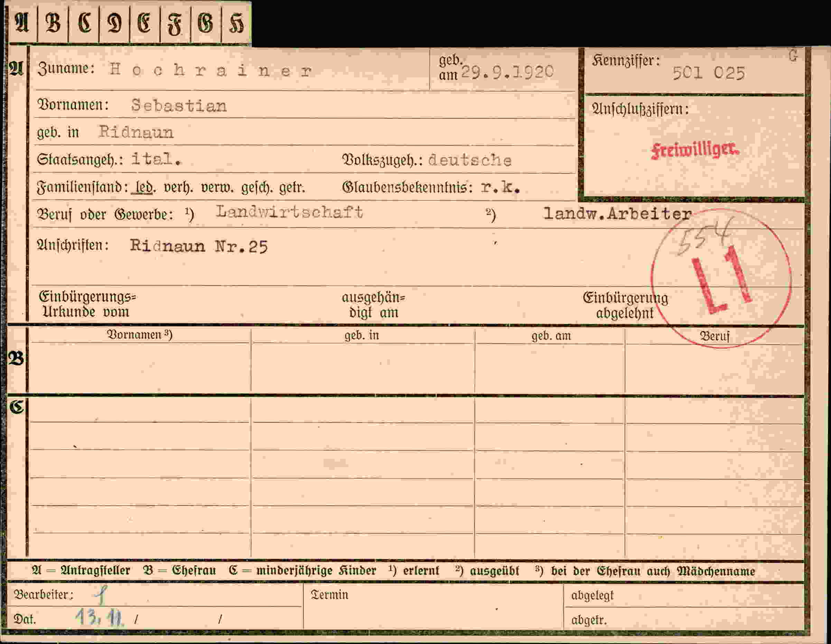
Task: Click the Familienstand label
Action: 82,188
